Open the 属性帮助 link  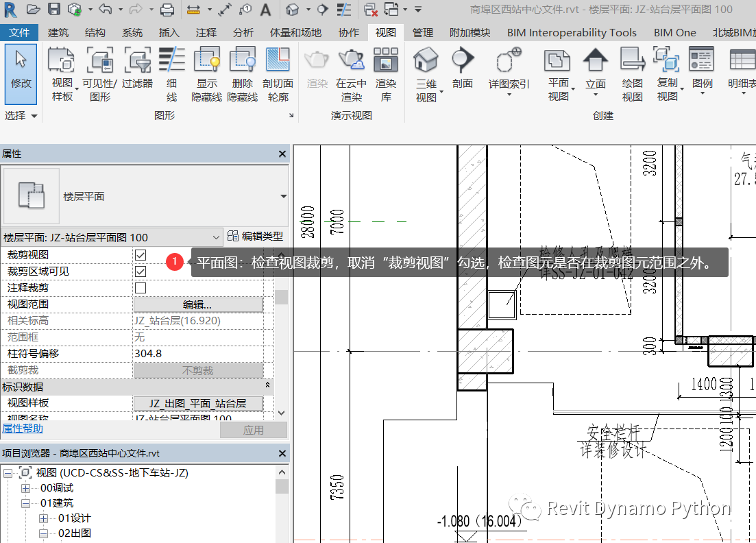pos(23,429)
